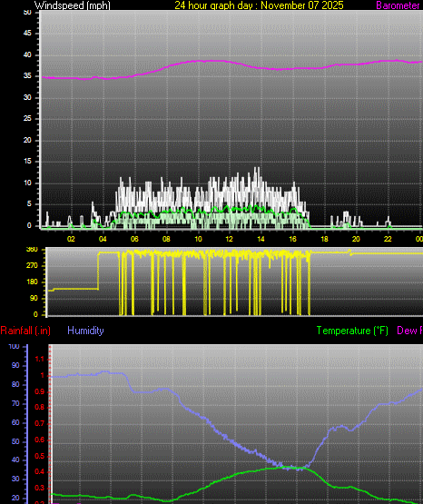Click hour '06' on the time axis
Viewport: 423px width, 504px height.
[x=134, y=239]
